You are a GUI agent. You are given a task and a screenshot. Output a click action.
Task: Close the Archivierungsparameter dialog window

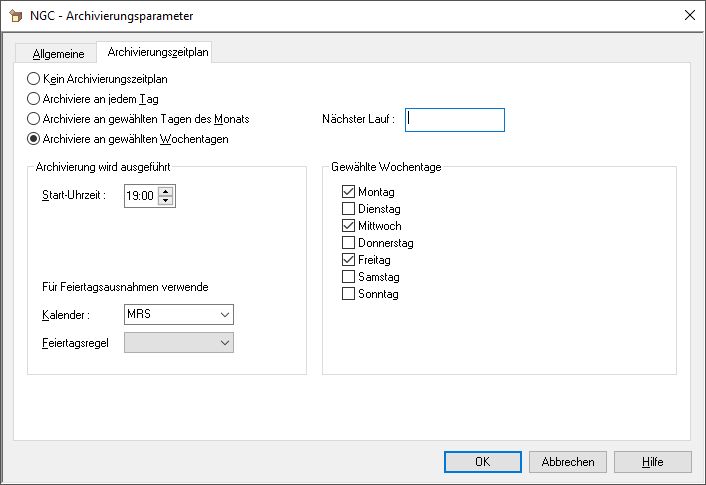[x=688, y=16]
